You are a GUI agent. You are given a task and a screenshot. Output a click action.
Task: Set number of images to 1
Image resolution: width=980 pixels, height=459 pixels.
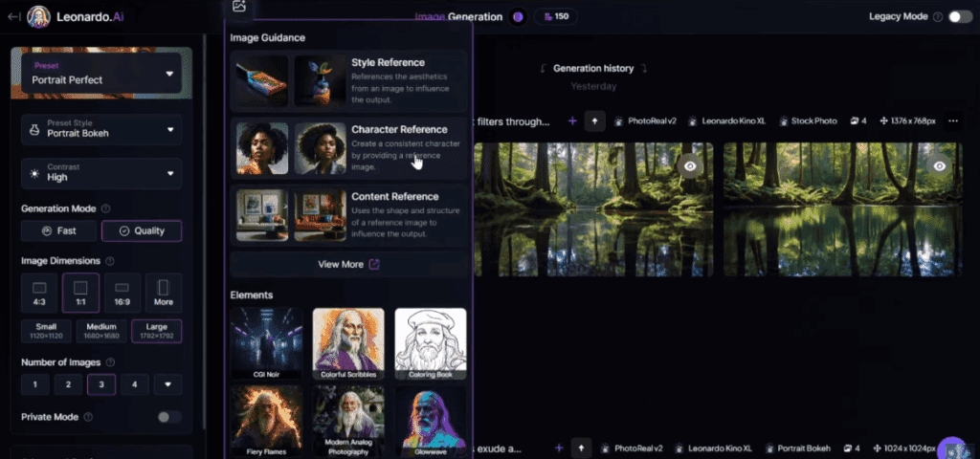click(x=35, y=384)
